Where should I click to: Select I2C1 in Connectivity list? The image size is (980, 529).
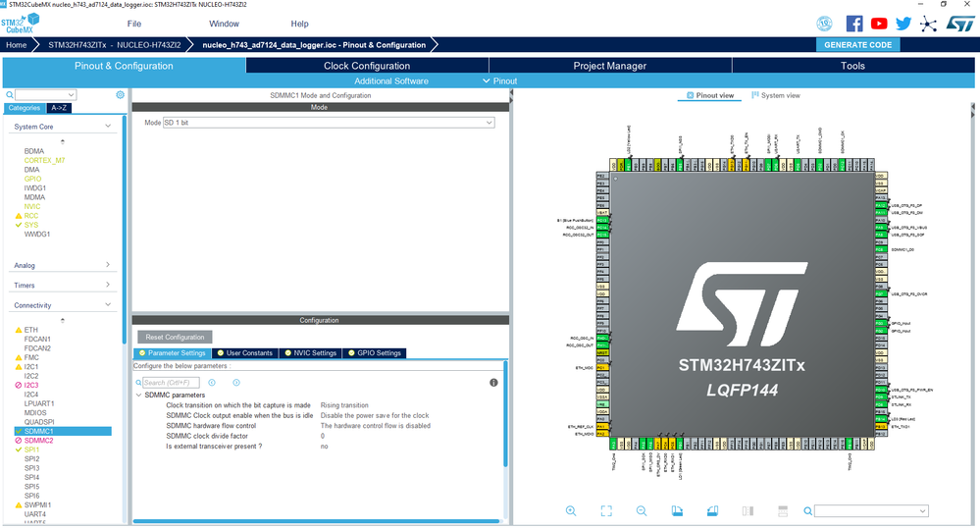(x=31, y=367)
